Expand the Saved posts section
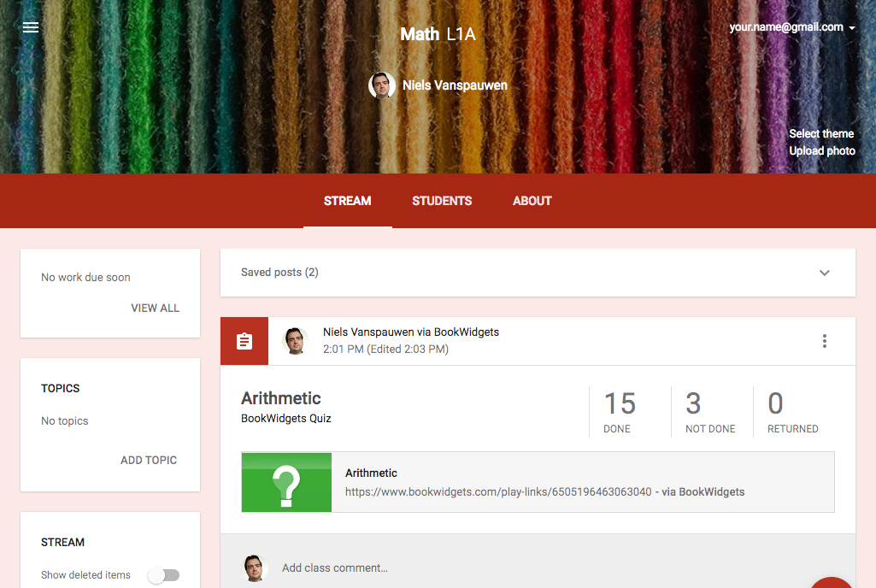Image resolution: width=876 pixels, height=588 pixels. tap(824, 272)
